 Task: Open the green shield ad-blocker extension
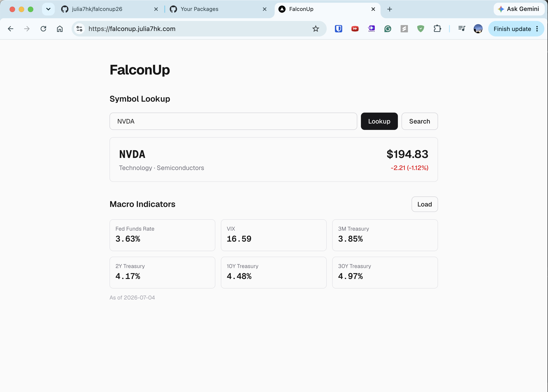click(x=420, y=29)
